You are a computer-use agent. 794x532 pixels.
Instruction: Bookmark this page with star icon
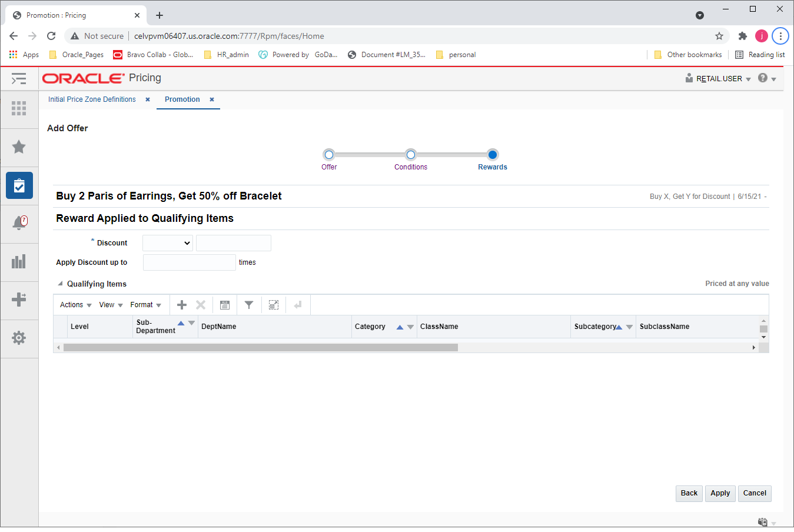click(719, 36)
